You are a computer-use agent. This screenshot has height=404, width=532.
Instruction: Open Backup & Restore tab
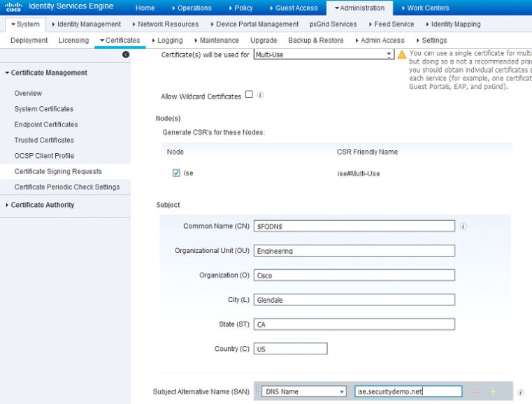316,40
